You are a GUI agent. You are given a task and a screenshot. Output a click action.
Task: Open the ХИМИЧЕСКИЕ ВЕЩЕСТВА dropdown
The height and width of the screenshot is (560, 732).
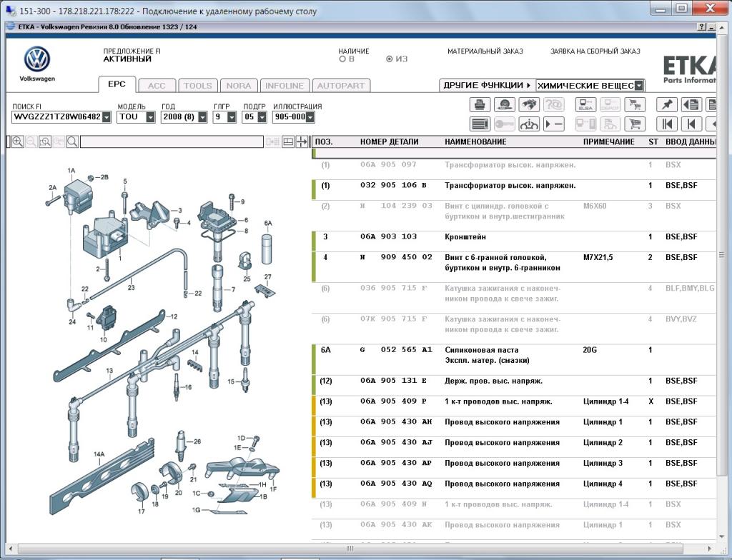[639, 86]
